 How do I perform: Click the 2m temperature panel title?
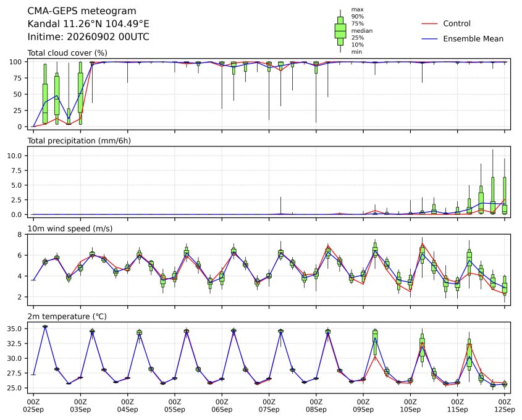coord(67,316)
